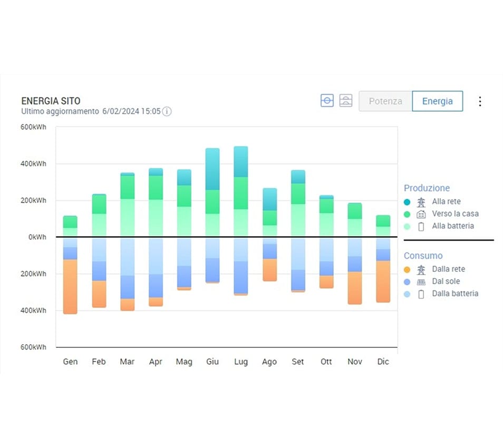Click the pylon icon for Dalla rete
Screen dimensions: 503x448
421,269
